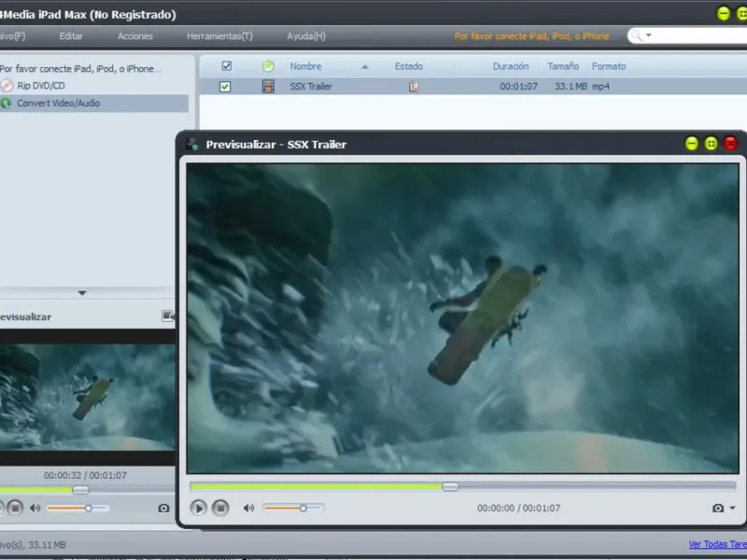Select the Rip DVD/CD disc icon
Viewport: 747px width, 560px height.
tap(7, 86)
